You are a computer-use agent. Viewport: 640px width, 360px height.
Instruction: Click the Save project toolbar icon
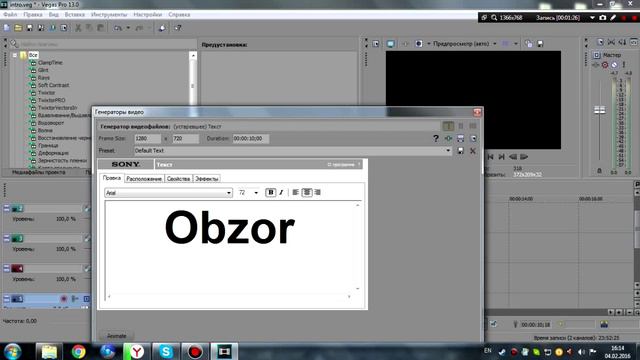29,28
